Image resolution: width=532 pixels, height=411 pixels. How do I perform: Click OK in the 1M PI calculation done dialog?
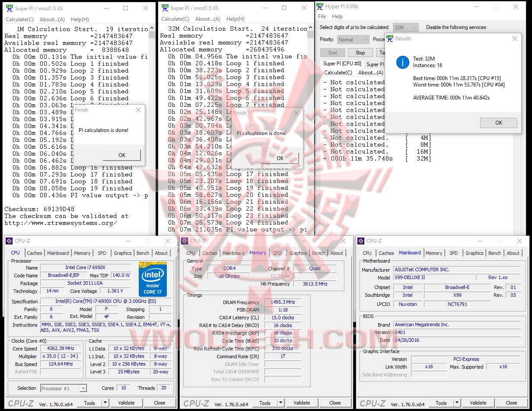tap(122, 155)
